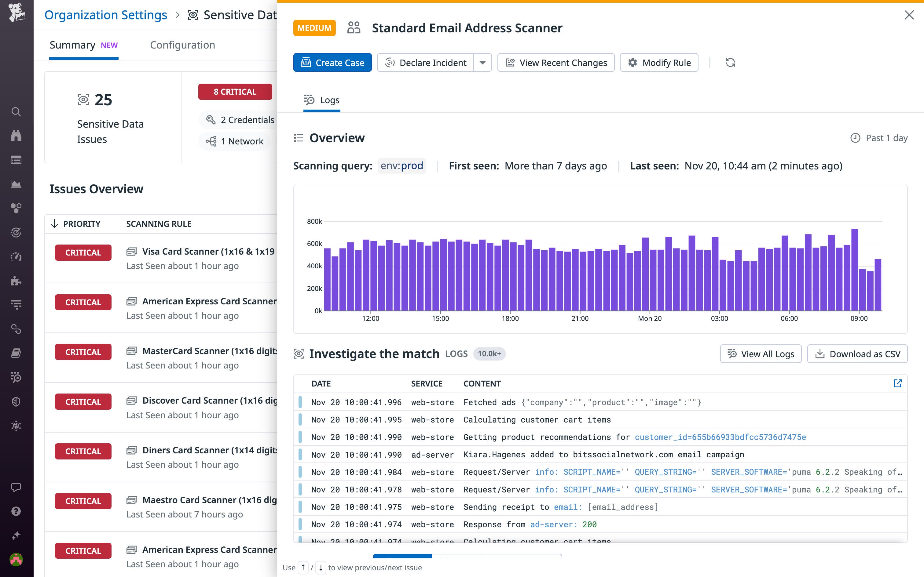Open global search from the sidebar
924x577 pixels.
pyautogui.click(x=16, y=112)
